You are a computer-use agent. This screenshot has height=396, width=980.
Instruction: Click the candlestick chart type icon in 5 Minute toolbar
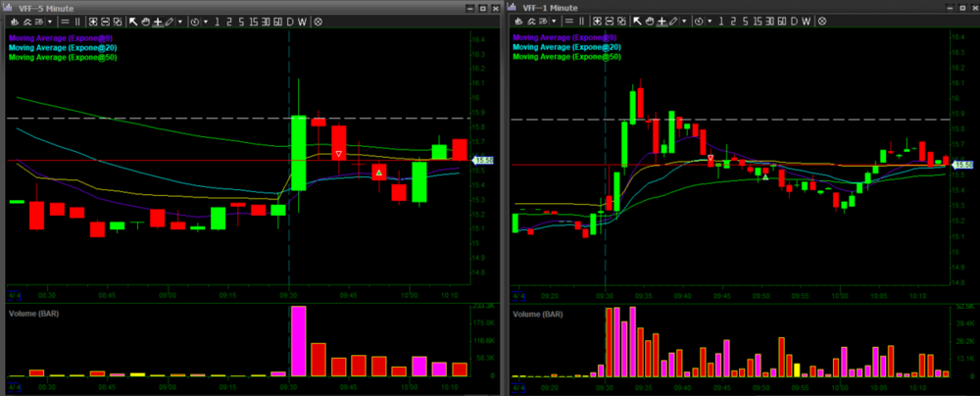coord(14,22)
